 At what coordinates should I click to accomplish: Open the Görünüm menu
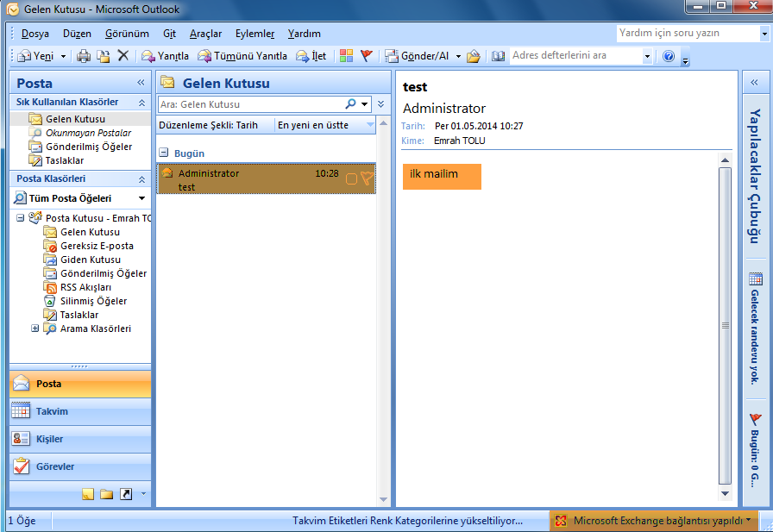point(127,34)
